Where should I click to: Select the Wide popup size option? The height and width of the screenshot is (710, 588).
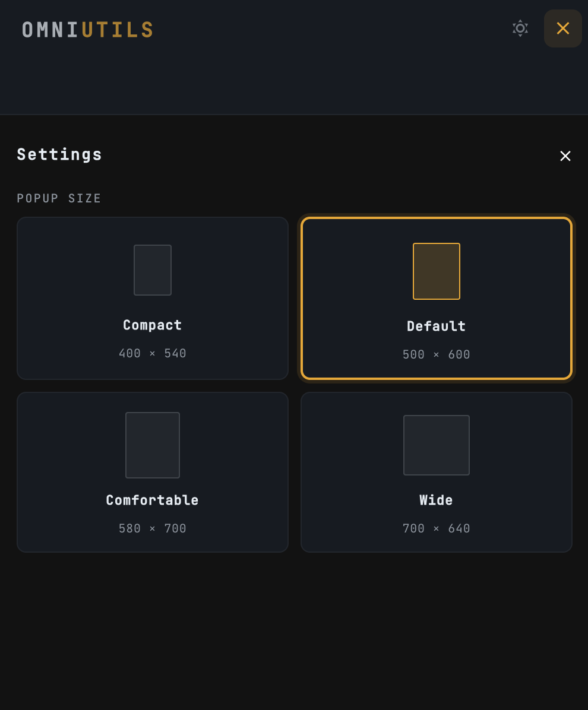pos(436,473)
